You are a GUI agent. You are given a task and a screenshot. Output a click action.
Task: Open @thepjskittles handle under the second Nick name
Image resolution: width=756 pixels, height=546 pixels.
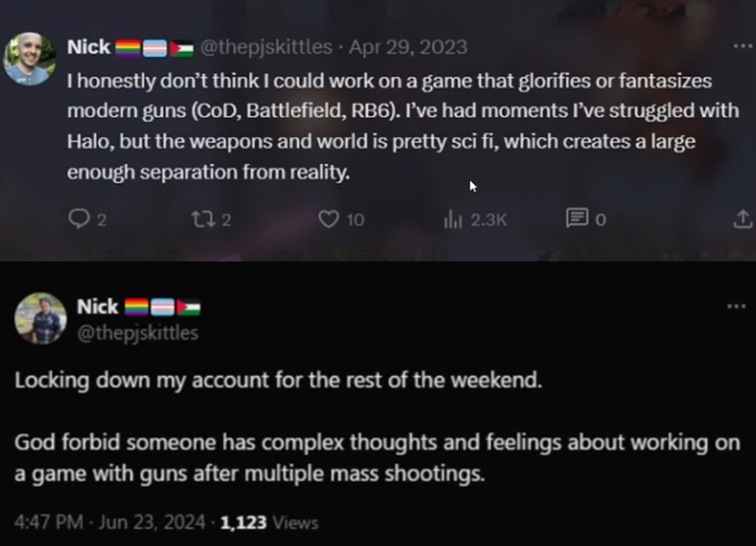pos(137,332)
